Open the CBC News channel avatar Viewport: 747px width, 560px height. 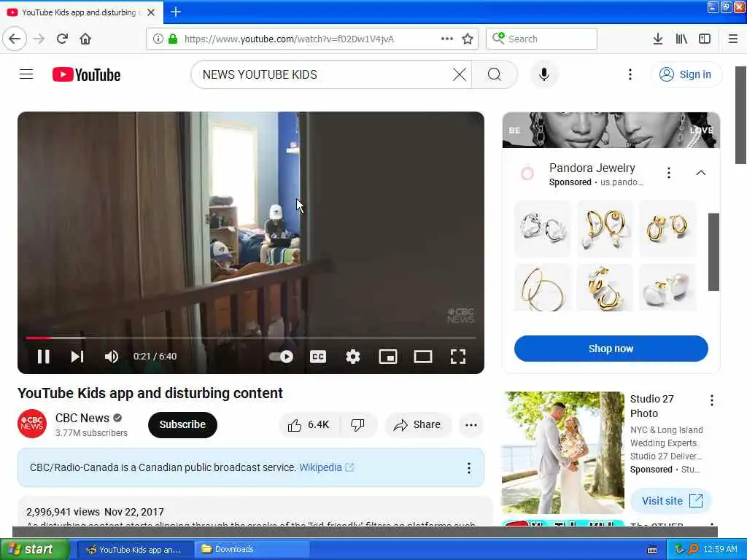pos(32,424)
